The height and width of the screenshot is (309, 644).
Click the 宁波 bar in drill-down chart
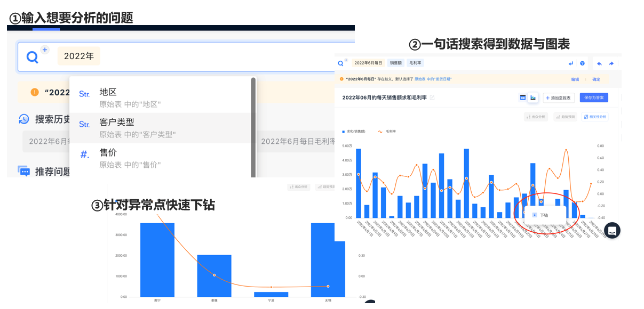[271, 294]
